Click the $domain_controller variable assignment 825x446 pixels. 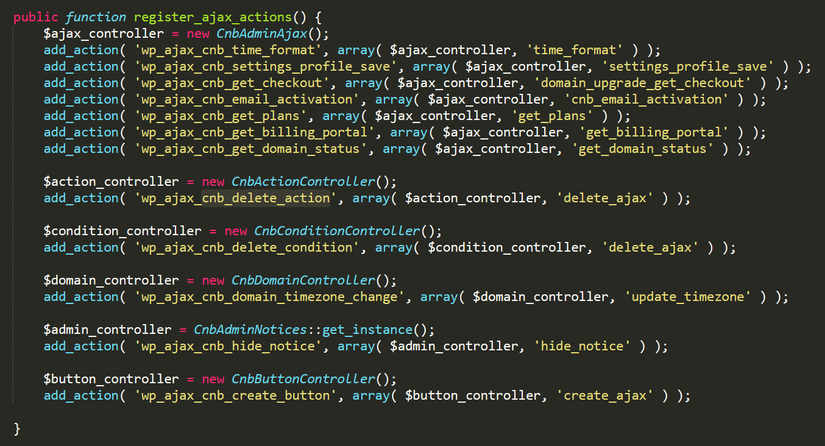tap(111, 280)
